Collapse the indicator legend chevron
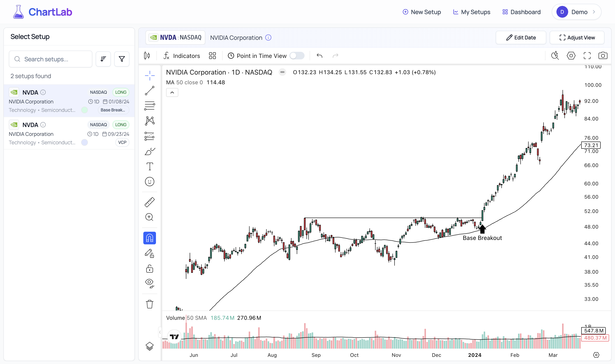Screen dimensions: 615x364 (172, 92)
